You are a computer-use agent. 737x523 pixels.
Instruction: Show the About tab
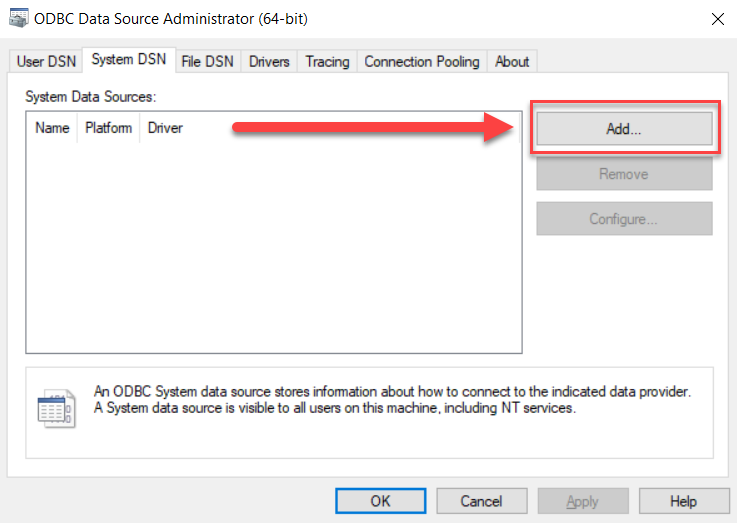[x=512, y=62]
